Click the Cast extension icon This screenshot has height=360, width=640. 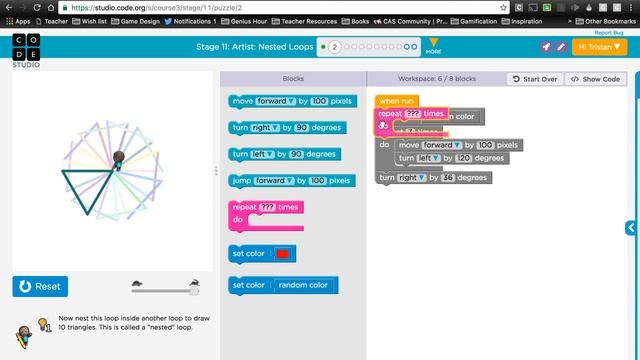coord(533,7)
